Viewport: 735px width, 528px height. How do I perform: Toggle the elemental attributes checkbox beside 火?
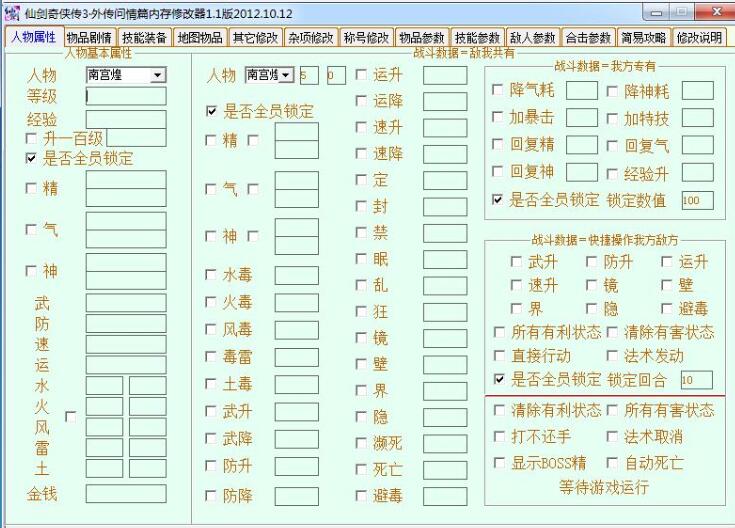71,416
